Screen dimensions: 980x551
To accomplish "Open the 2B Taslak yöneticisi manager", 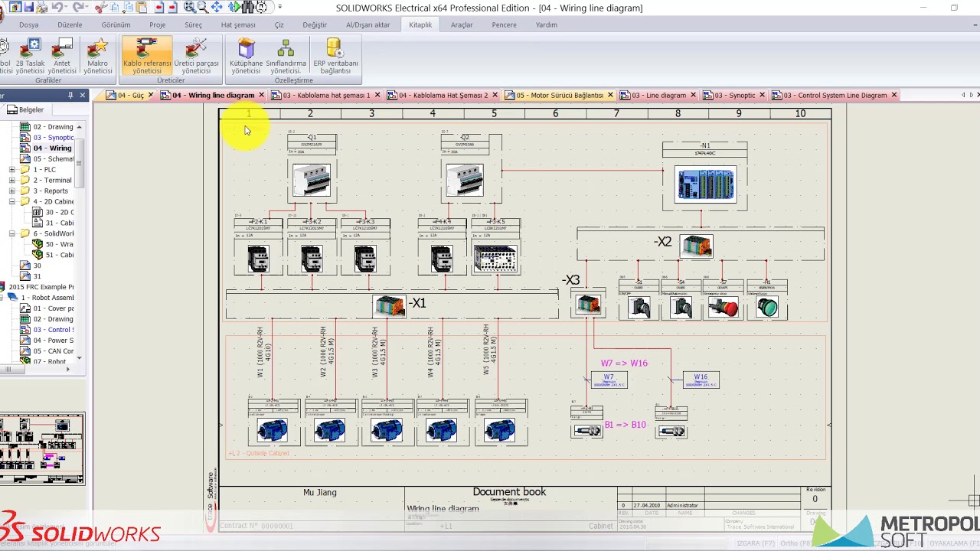I will coord(31,56).
